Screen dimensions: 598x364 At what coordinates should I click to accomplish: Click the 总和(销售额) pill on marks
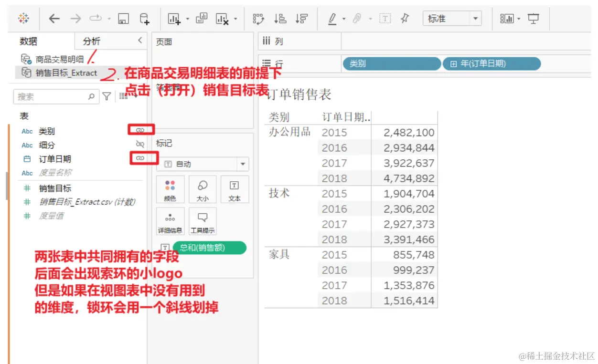coord(210,248)
